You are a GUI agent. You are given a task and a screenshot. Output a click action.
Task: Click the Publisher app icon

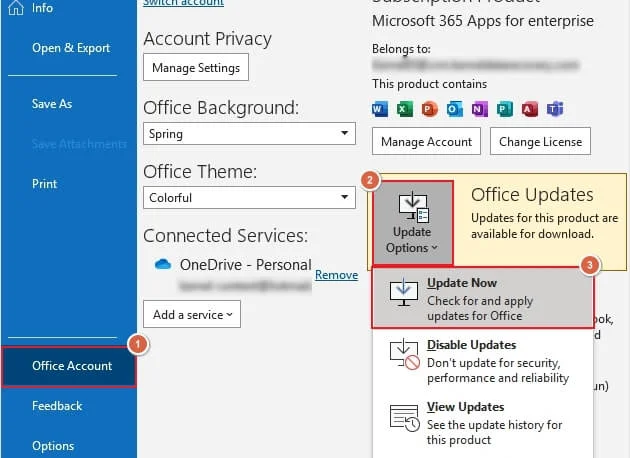point(504,109)
